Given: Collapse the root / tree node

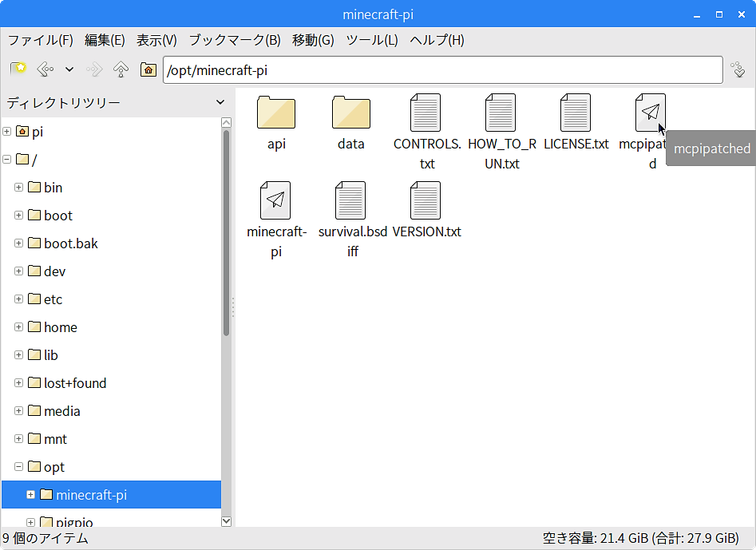Looking at the screenshot, I should 6,159.
